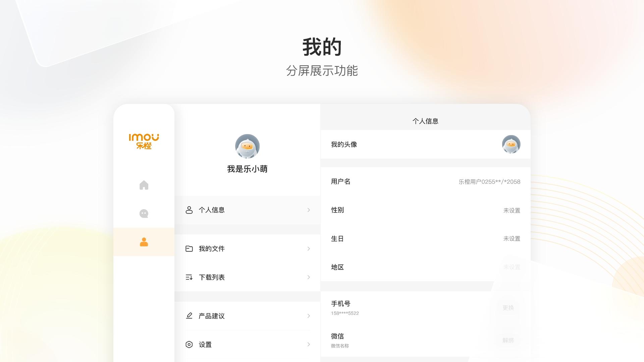The height and width of the screenshot is (362, 644).
Task: Click the 我的文件 folder icon
Action: 189,249
